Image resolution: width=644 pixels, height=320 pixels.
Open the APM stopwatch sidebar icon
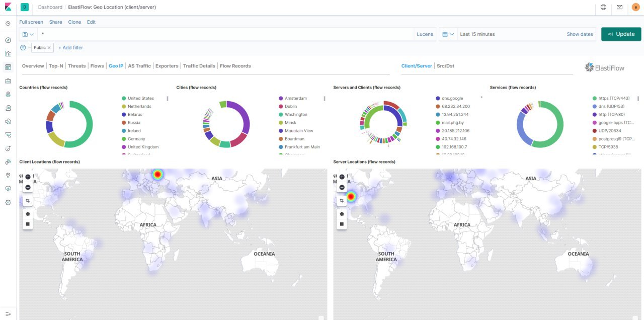(x=8, y=148)
